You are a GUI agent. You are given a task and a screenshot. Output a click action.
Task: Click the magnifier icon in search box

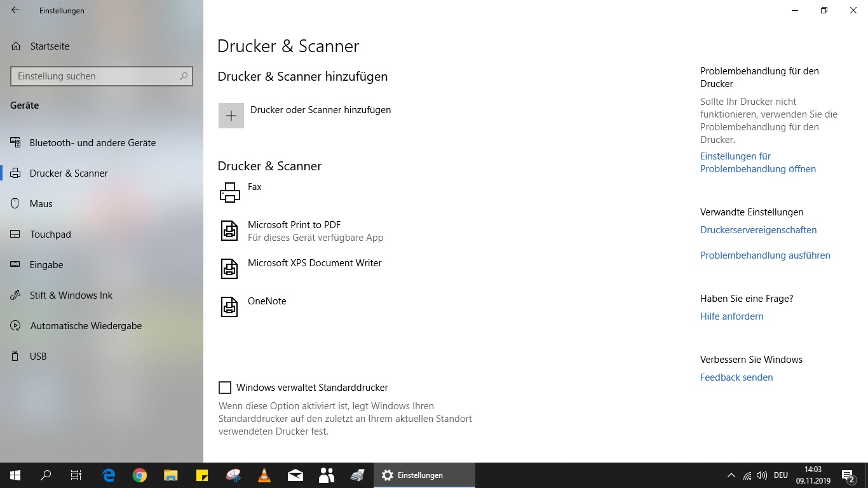click(184, 76)
